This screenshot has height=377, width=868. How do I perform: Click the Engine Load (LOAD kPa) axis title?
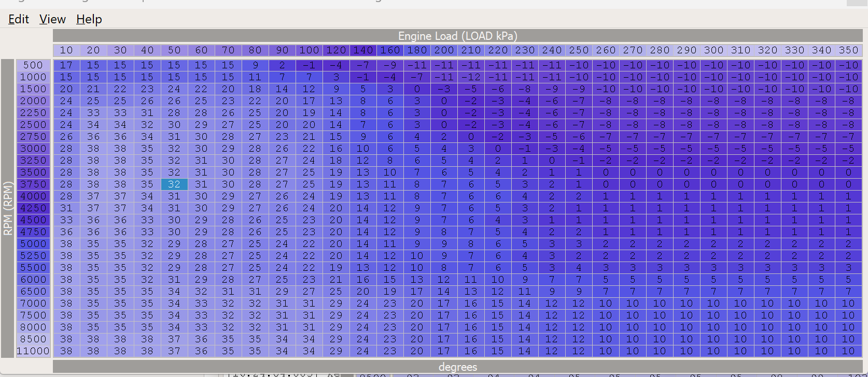point(457,36)
